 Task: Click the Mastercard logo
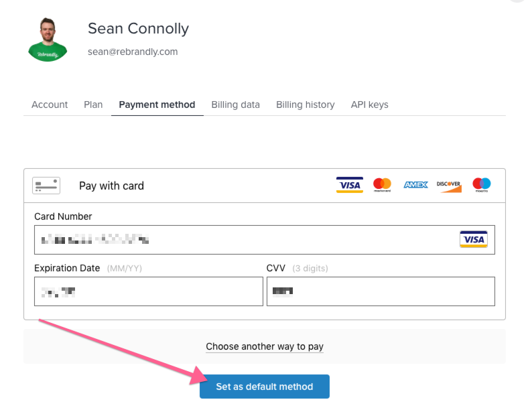tap(382, 185)
